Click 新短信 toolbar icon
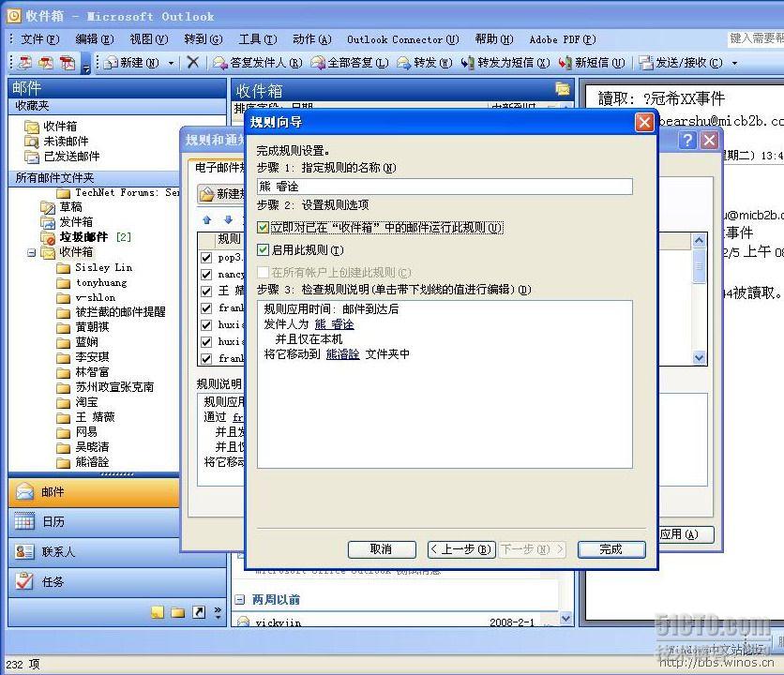The image size is (784, 675). tap(565, 63)
